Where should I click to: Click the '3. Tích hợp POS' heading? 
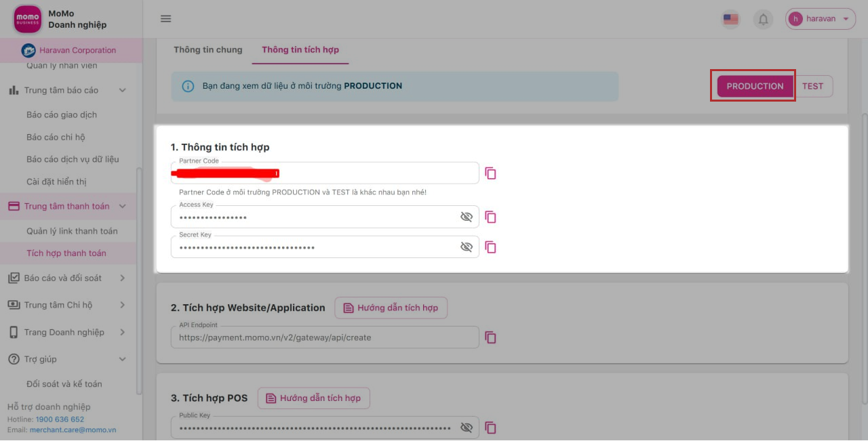[210, 398]
